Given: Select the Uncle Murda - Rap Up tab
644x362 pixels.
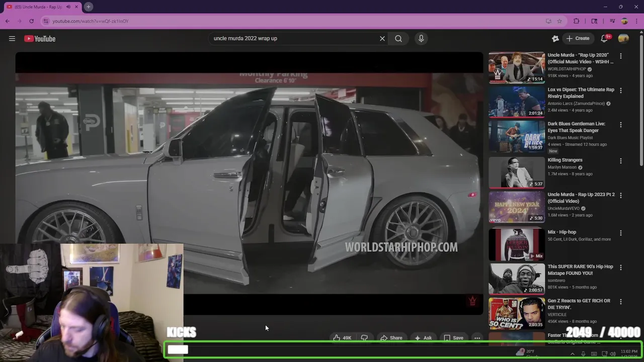Looking at the screenshot, I should coord(38,7).
